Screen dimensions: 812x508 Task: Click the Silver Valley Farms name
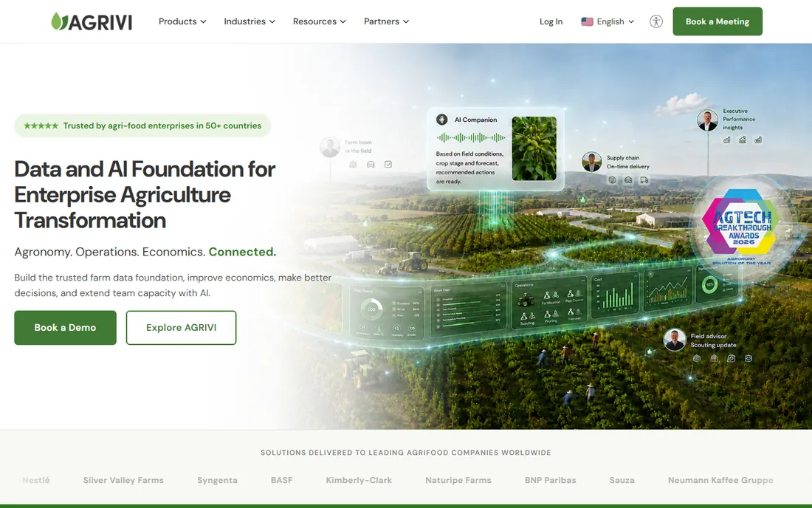coord(123,480)
